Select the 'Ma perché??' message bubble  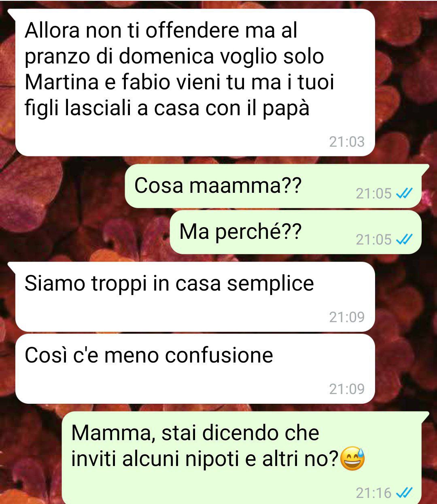point(296,232)
